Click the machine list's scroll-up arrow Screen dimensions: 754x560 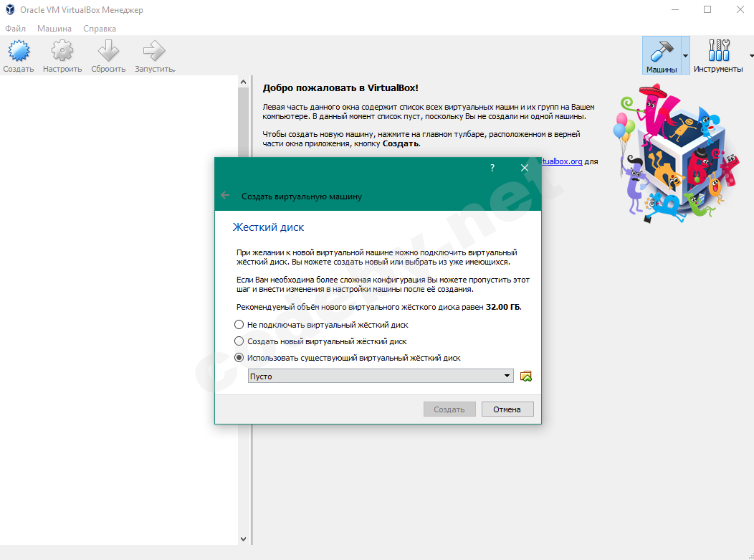click(x=243, y=82)
